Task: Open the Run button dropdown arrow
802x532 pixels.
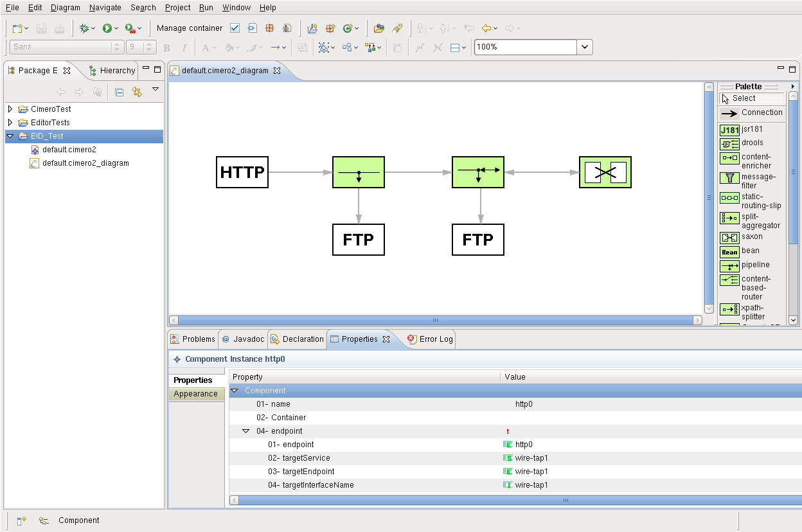Action: click(x=116, y=29)
